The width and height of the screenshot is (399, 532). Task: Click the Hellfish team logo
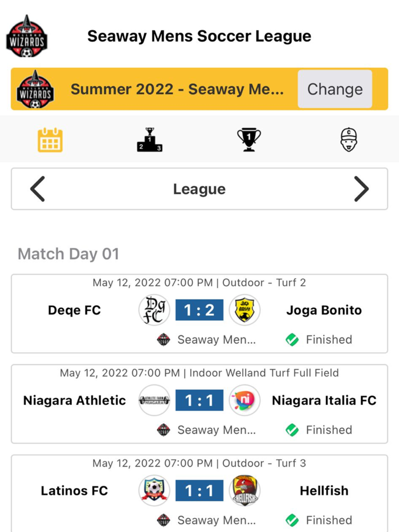(245, 490)
